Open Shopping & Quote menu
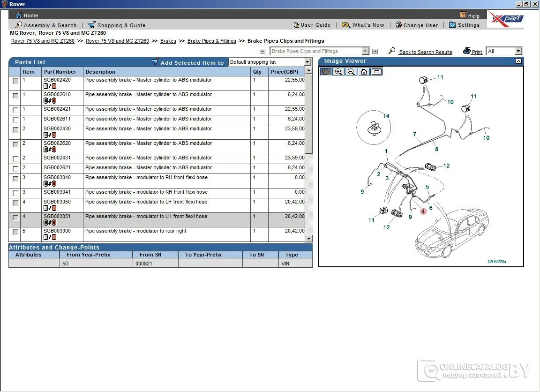This screenshot has width=540, height=392. click(x=121, y=25)
